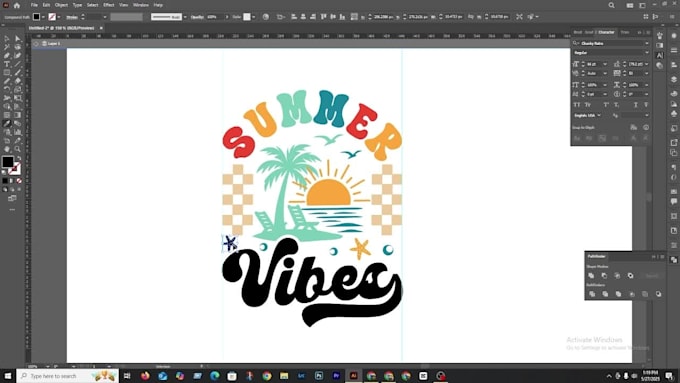The width and height of the screenshot is (680, 383).
Task: Click Unite in Pathfinder shape modes
Action: point(591,275)
